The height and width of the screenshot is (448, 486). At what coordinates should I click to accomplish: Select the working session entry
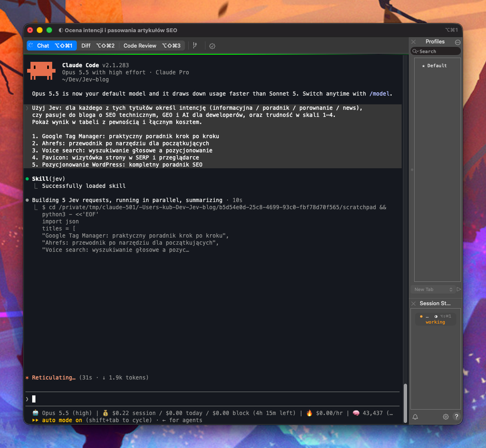pos(436,319)
